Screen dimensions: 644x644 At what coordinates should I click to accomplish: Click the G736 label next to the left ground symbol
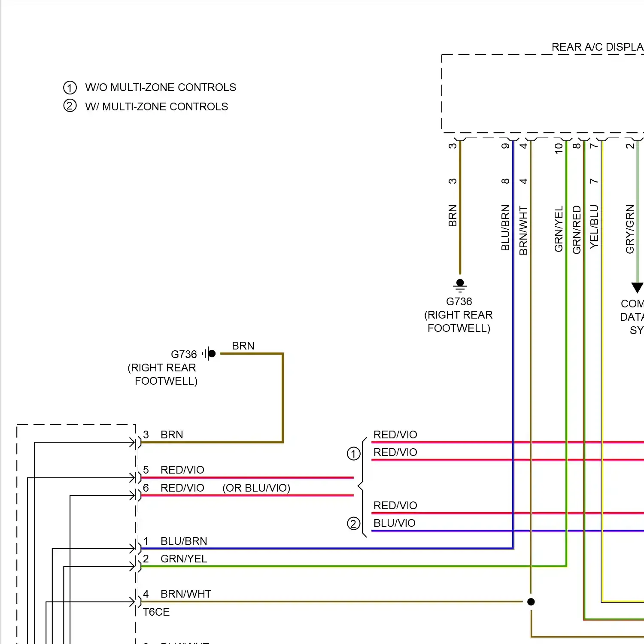coord(184,354)
